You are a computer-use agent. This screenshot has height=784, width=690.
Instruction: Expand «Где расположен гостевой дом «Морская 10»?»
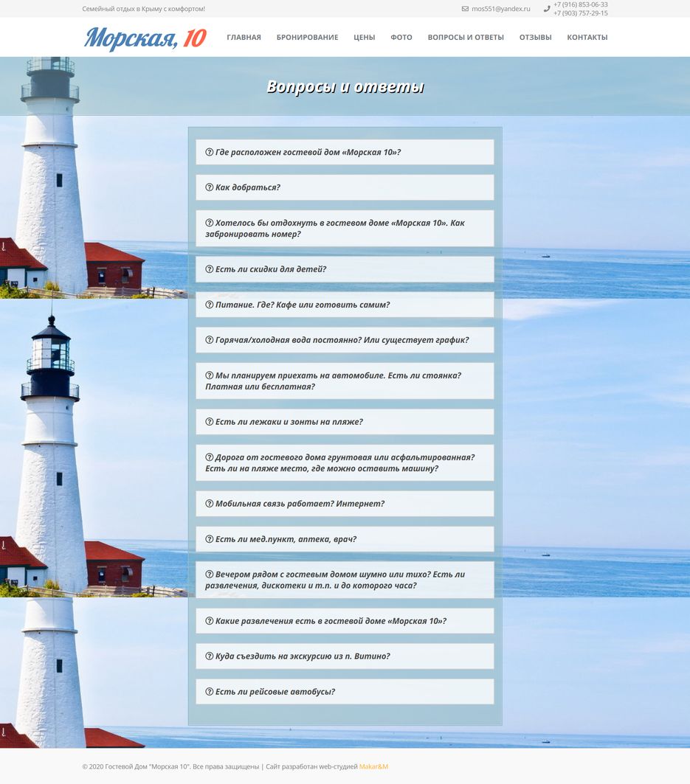345,152
